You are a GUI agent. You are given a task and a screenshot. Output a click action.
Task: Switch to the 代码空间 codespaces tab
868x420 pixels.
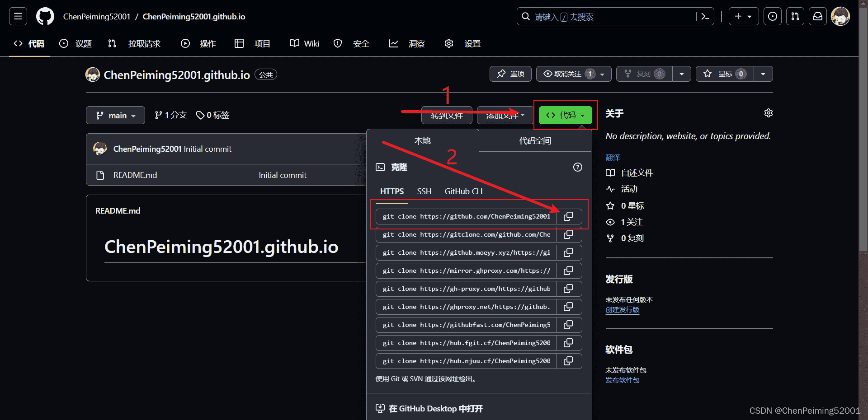(x=535, y=141)
